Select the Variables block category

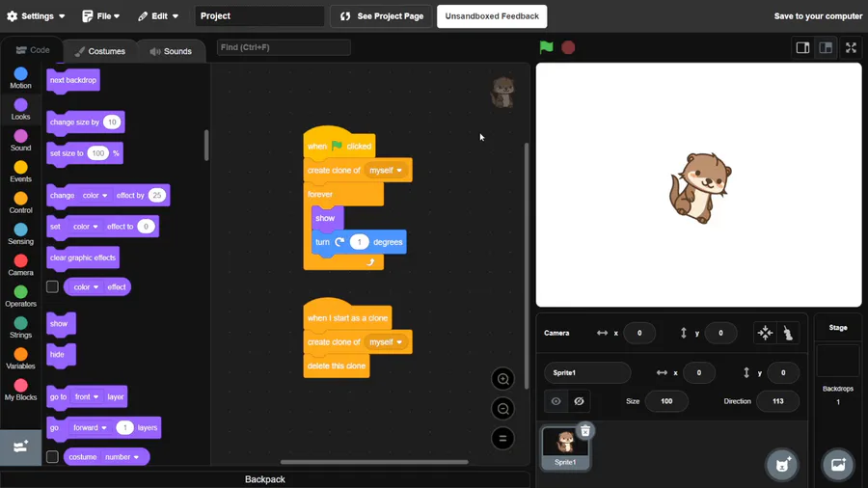20,359
